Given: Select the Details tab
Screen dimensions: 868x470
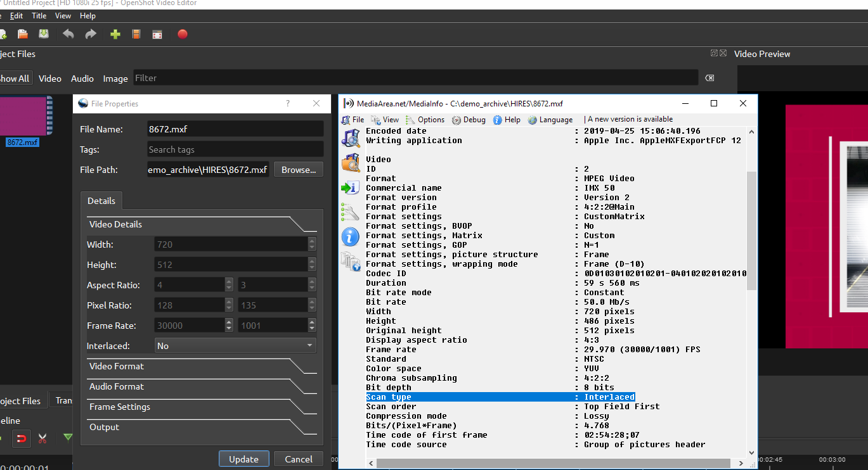Looking at the screenshot, I should click(x=101, y=201).
